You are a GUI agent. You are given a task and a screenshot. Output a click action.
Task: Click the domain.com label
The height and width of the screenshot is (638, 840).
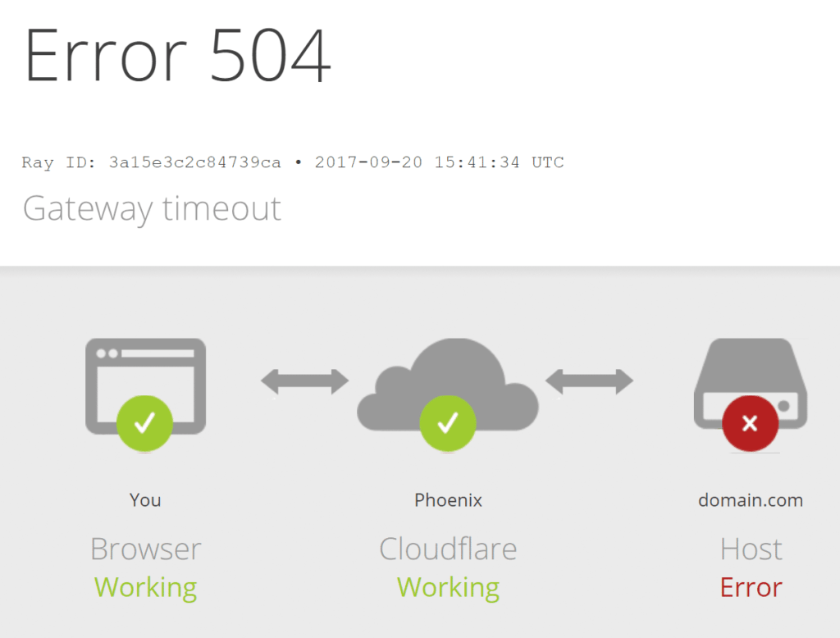751,499
